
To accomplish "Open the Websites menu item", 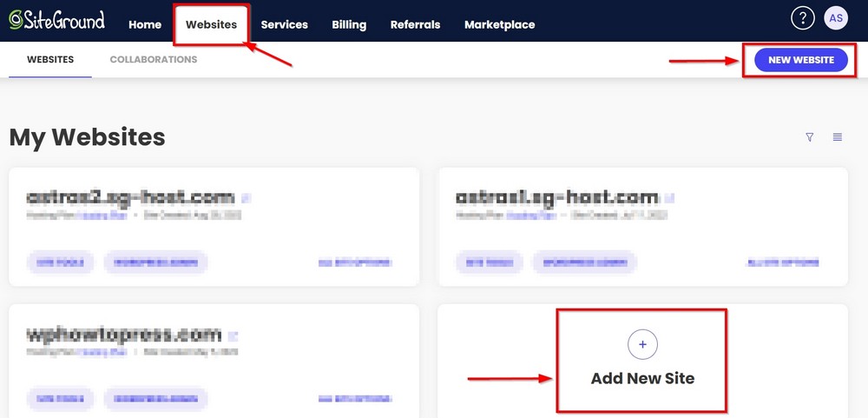I will [x=212, y=24].
